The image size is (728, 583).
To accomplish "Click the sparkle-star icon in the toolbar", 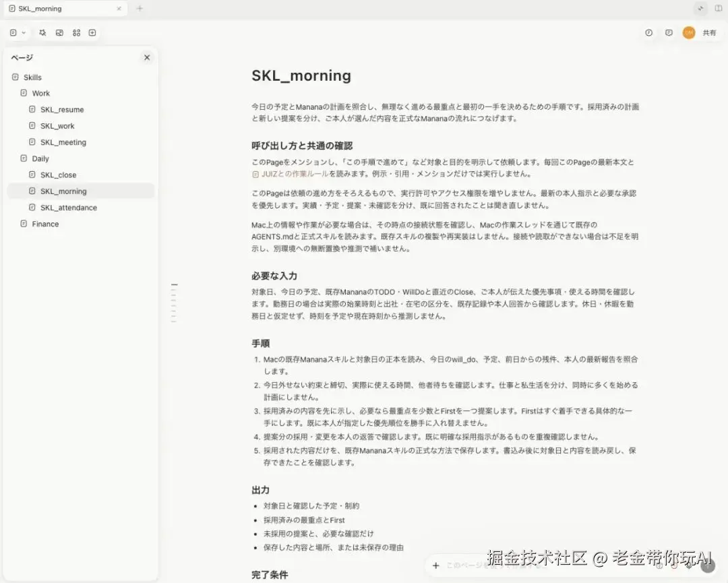I will pyautogui.click(x=42, y=33).
